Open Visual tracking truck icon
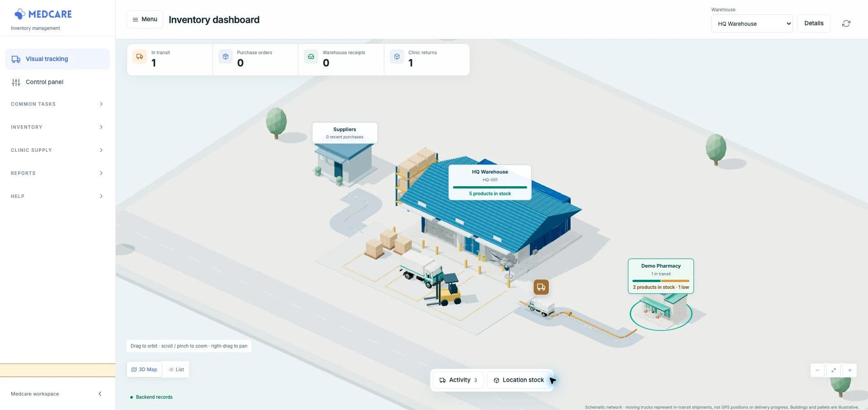 click(x=16, y=59)
